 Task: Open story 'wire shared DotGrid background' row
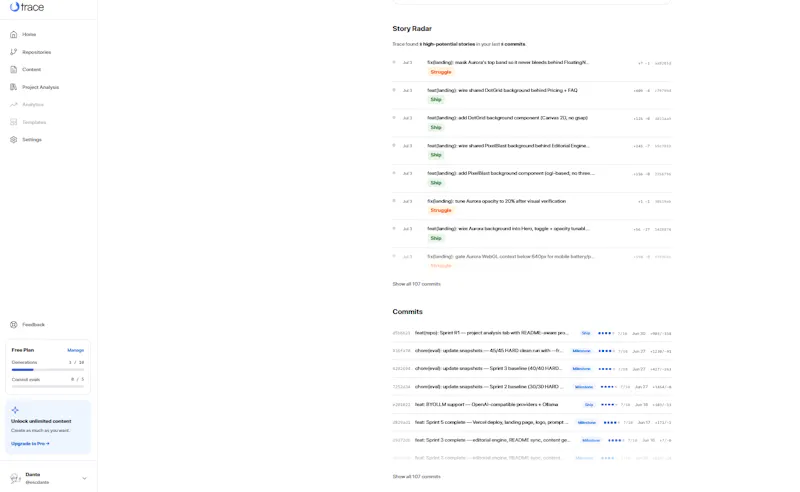[x=532, y=95]
